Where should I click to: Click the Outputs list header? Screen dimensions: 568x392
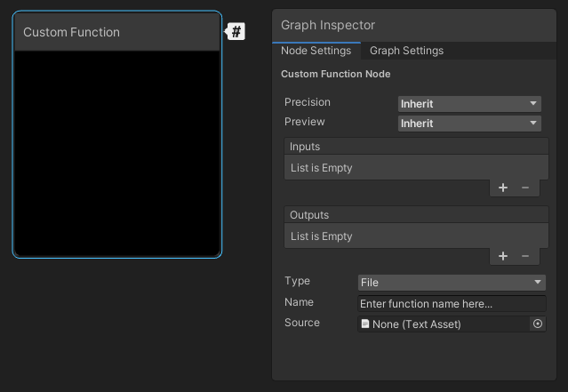(416, 215)
